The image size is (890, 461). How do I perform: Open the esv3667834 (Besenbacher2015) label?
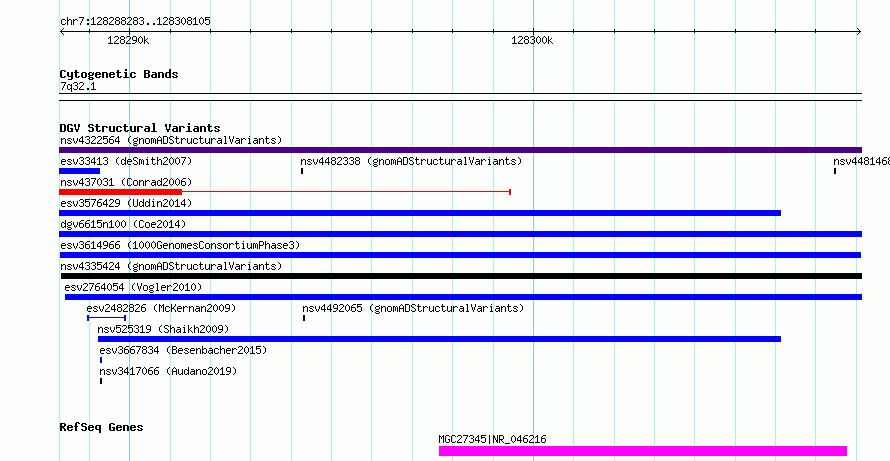[183, 350]
